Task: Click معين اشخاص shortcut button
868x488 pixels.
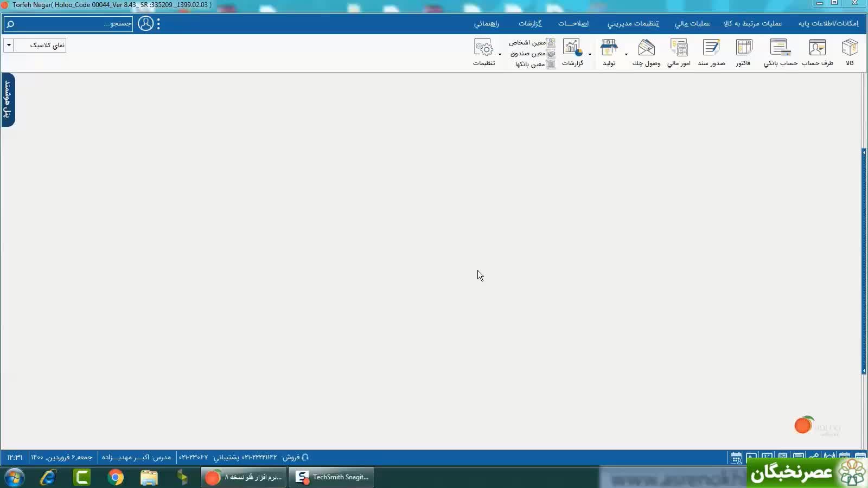Action: [532, 42]
